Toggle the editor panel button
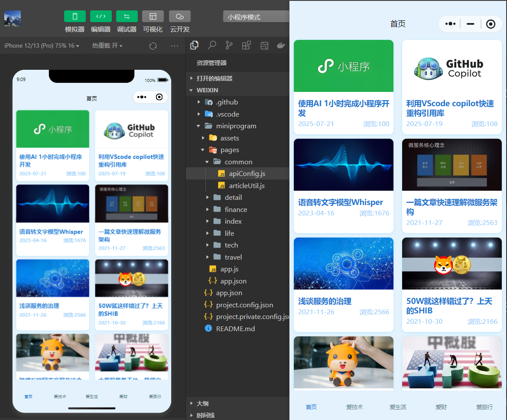Screen dimensions: 507x420 pyautogui.click(x=101, y=16)
